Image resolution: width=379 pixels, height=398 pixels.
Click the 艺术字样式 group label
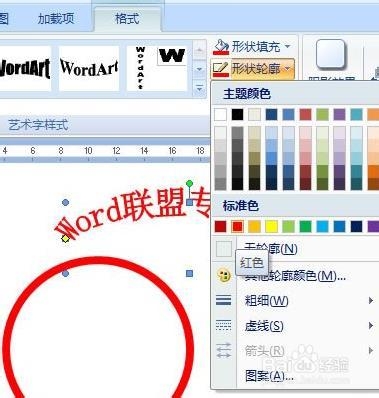click(x=38, y=125)
